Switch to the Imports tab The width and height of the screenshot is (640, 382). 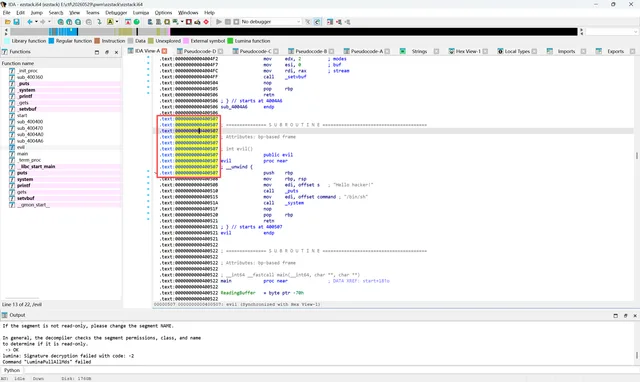pos(566,51)
